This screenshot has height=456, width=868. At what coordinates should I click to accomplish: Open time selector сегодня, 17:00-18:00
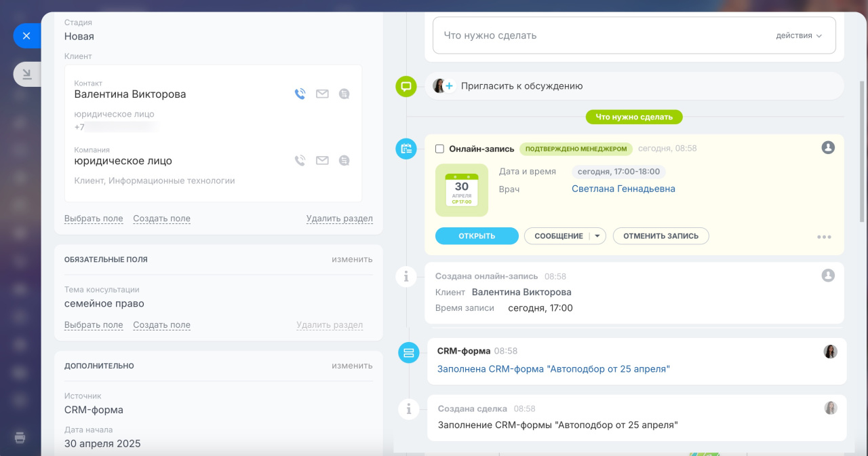click(618, 172)
